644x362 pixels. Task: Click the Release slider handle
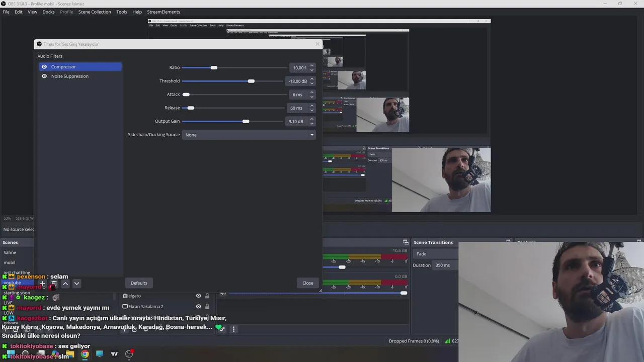(191, 108)
